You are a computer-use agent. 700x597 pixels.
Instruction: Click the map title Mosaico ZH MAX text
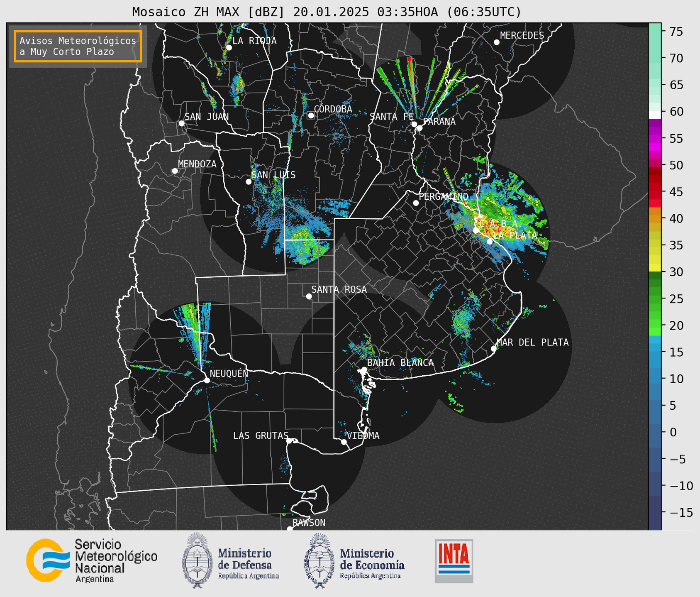[x=187, y=12]
